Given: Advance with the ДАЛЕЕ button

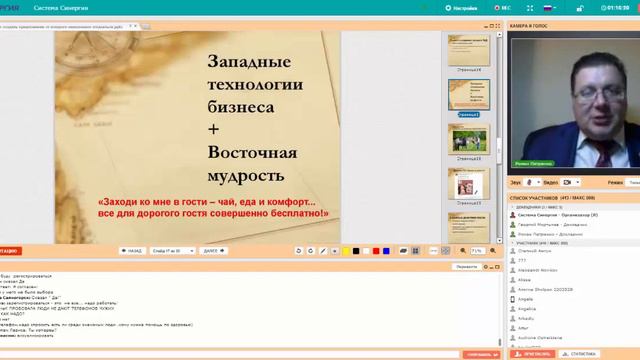Looking at the screenshot, I should click(213, 251).
